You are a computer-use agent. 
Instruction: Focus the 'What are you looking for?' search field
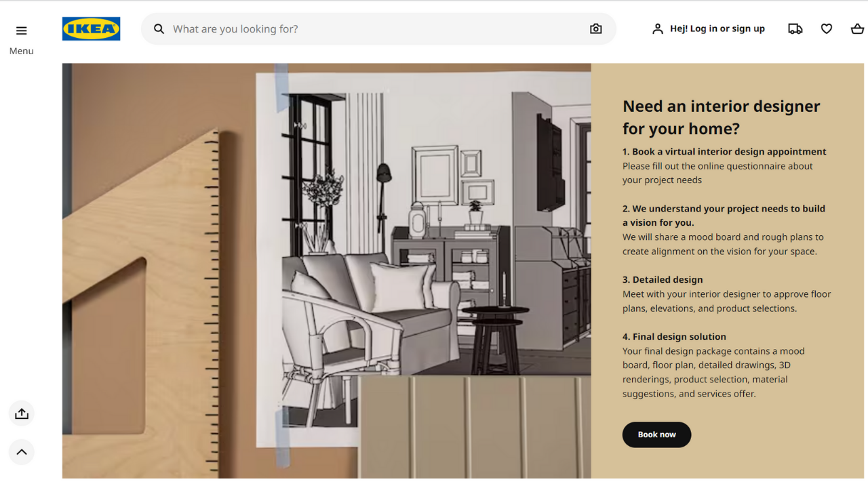coord(378,29)
